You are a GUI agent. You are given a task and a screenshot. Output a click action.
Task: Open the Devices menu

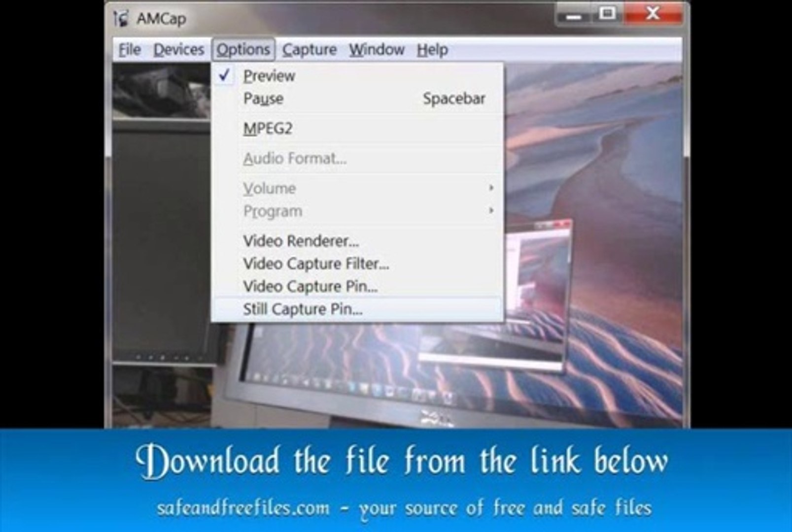click(178, 50)
